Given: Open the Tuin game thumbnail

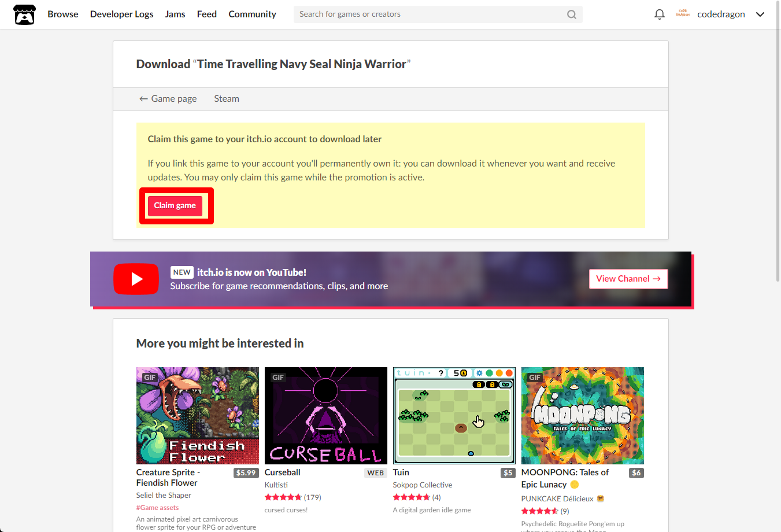Looking at the screenshot, I should [454, 416].
